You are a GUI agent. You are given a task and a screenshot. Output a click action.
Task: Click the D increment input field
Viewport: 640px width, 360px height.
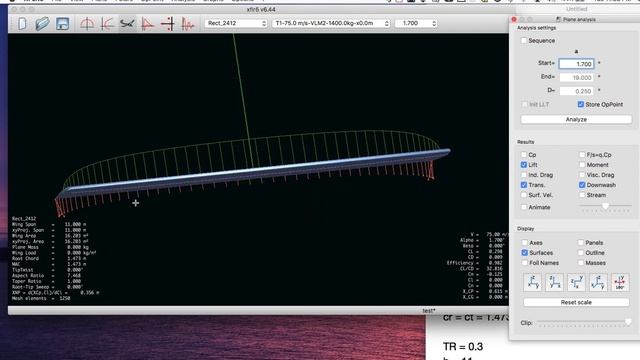click(x=576, y=91)
